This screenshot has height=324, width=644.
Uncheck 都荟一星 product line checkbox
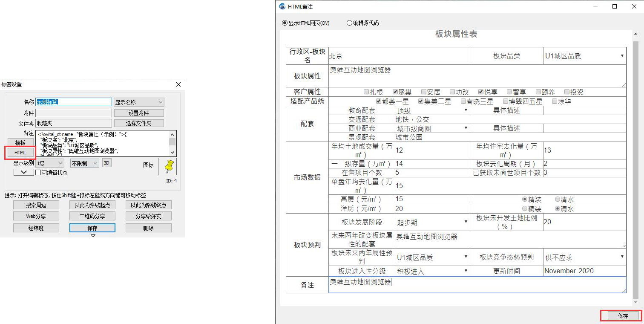click(x=379, y=101)
